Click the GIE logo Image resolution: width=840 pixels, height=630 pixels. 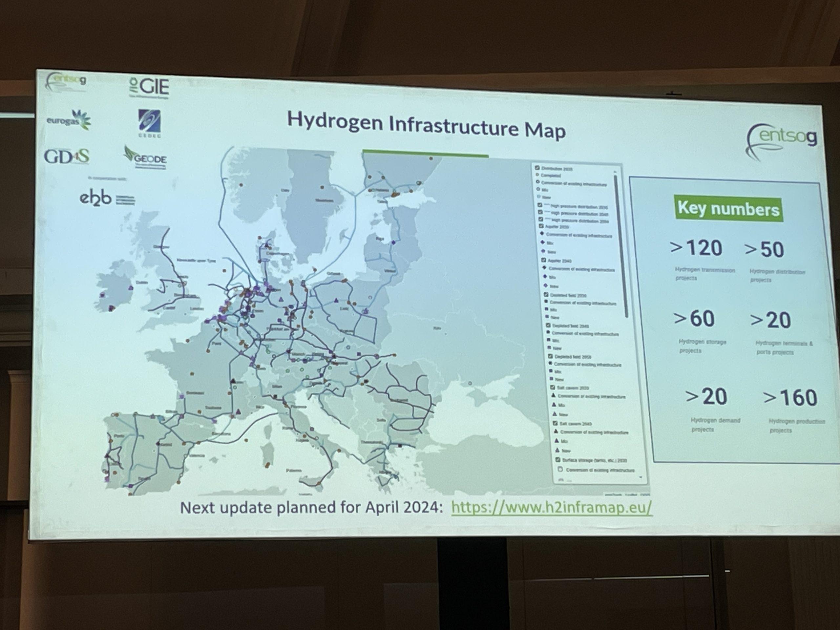click(149, 88)
